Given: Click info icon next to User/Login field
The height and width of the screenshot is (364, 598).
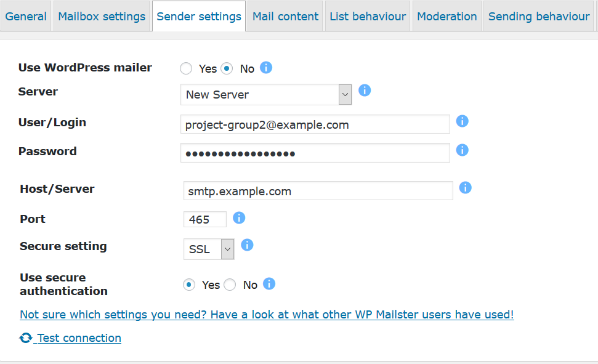Looking at the screenshot, I should [x=463, y=121].
